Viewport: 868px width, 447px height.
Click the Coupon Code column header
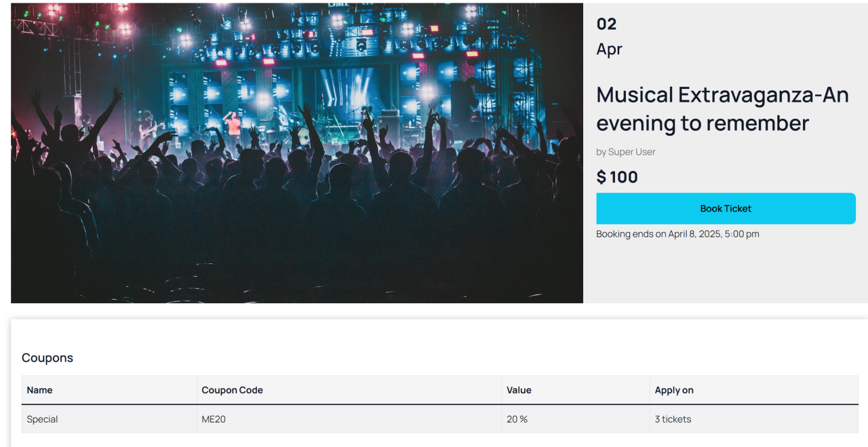click(232, 390)
